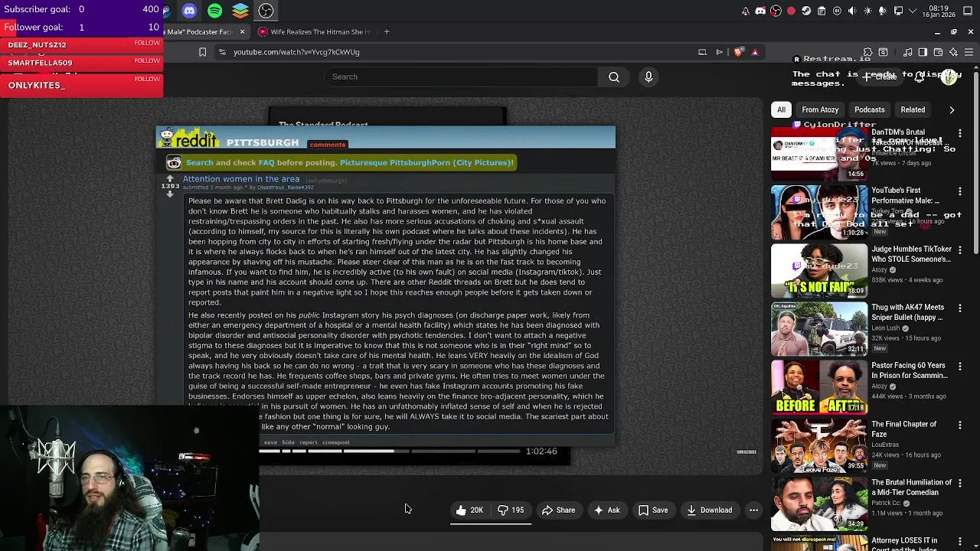Screen dimensions: 980x551
Task: Click the YouTube search field
Action: 461,77
